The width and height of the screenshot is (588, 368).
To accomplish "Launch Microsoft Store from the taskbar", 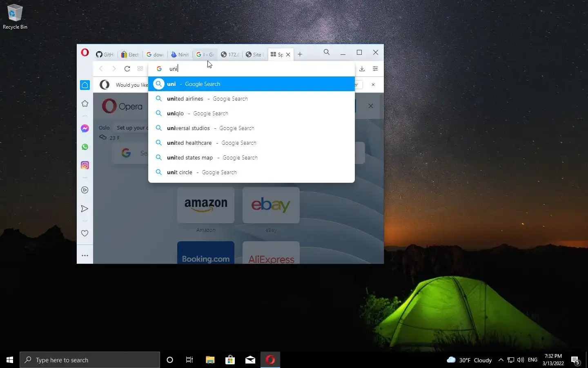I will [230, 360].
